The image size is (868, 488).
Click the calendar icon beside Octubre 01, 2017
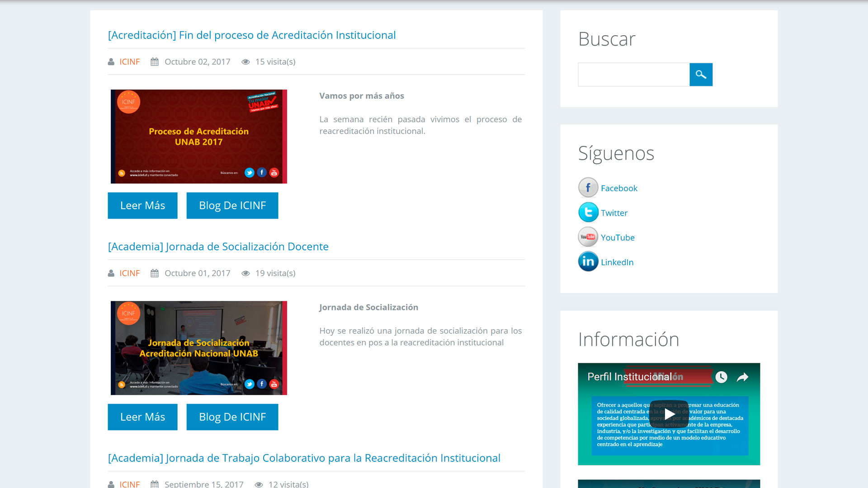click(155, 273)
